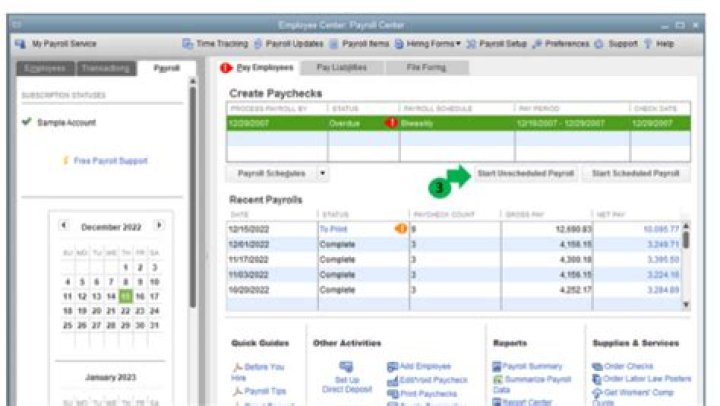The image size is (720, 406).
Task: Click Summarize Payroll Data icon
Action: coord(498,379)
